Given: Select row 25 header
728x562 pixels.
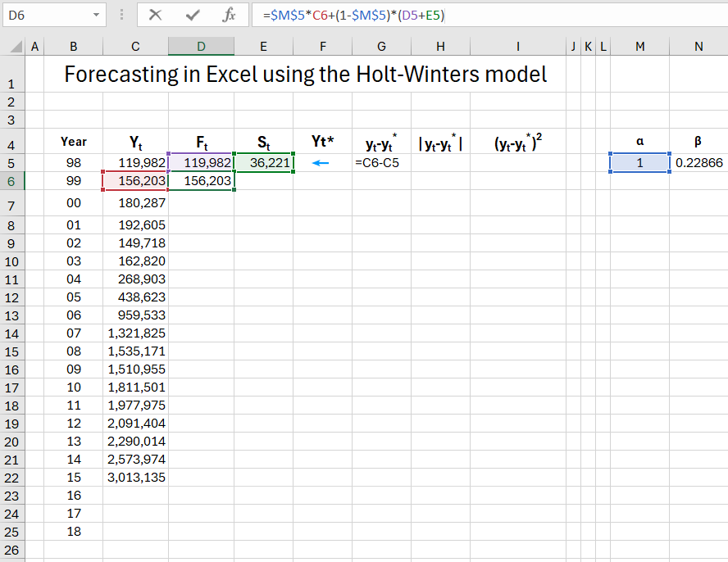Looking at the screenshot, I should (11, 532).
